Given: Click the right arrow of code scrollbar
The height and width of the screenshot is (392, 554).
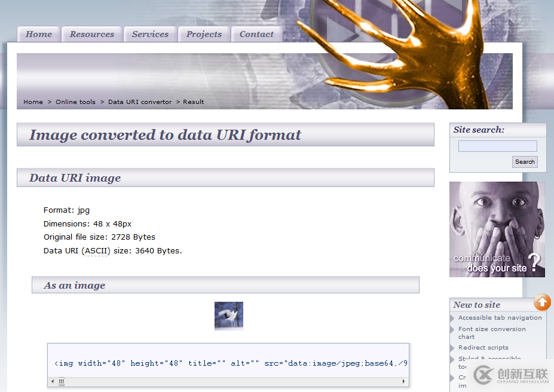Looking at the screenshot, I should (404, 382).
